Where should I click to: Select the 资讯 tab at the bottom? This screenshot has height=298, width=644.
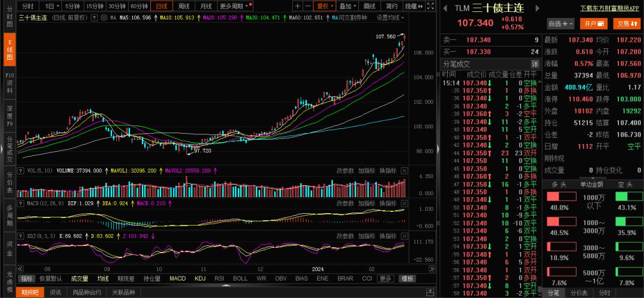pyautogui.click(x=55, y=292)
